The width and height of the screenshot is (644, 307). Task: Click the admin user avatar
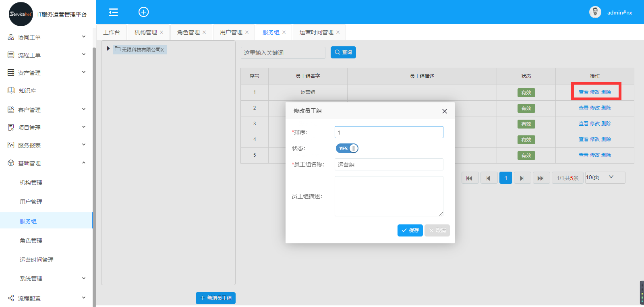pos(595,12)
